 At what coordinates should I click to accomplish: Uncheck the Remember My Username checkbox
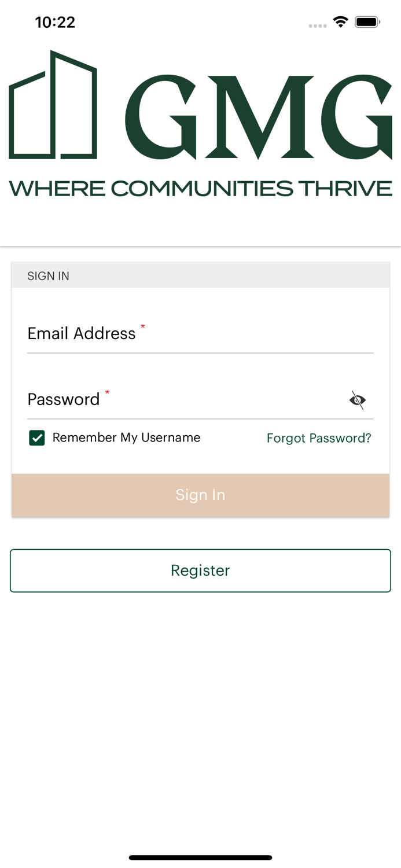pos(37,438)
